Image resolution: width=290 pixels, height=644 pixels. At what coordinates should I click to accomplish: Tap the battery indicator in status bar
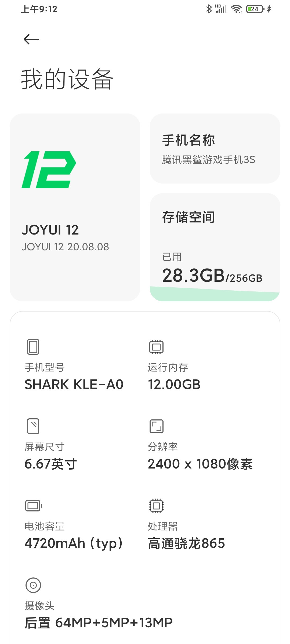(255, 9)
